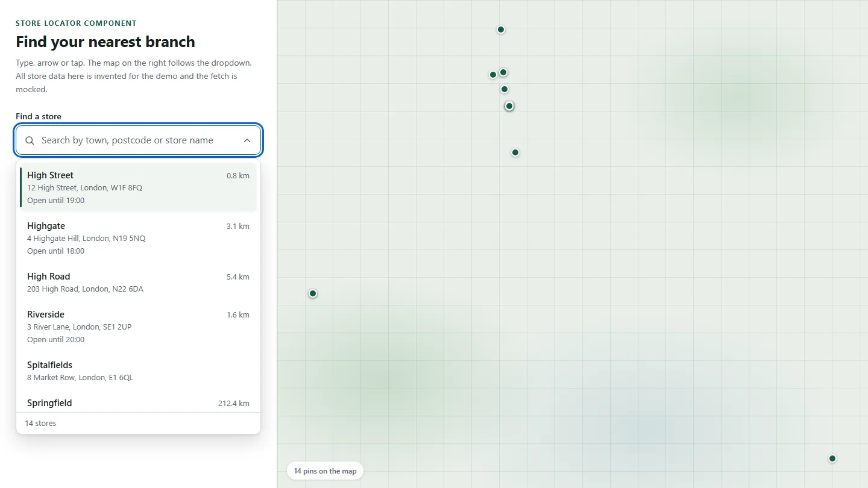Collapse the store dropdown with the chevron
868x488 pixels.
coord(247,140)
